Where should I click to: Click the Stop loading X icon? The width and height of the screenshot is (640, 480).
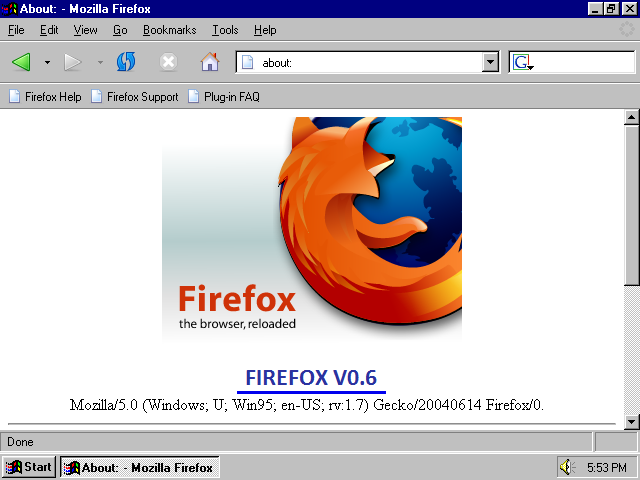pyautogui.click(x=168, y=62)
